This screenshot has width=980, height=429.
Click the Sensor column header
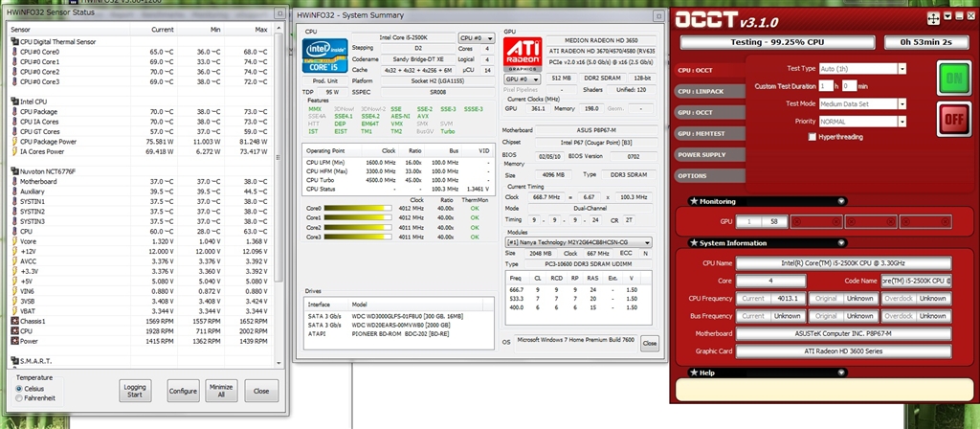click(20, 30)
